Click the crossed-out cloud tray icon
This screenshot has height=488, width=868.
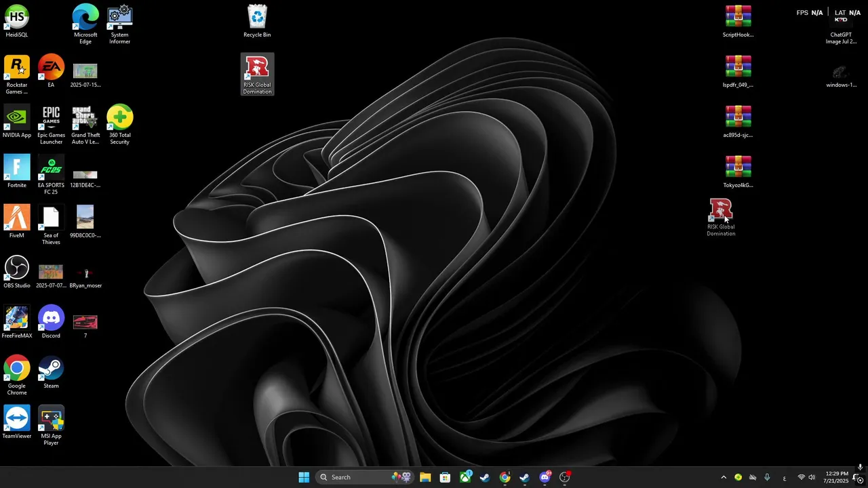[753, 477]
